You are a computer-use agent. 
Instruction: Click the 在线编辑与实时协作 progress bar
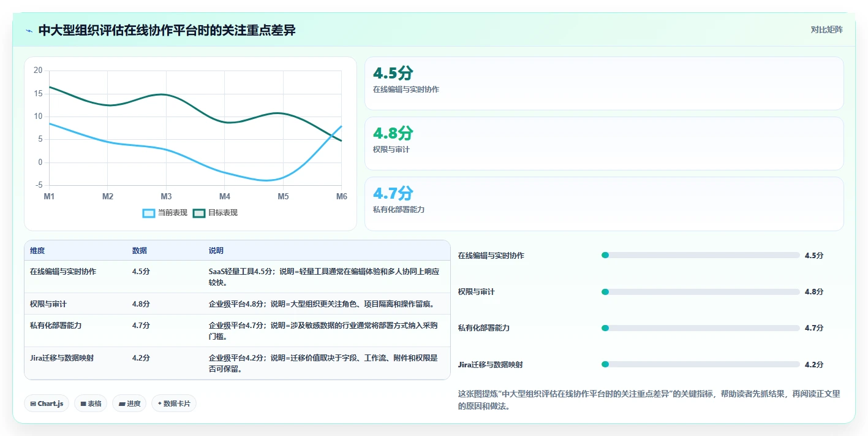(701, 255)
